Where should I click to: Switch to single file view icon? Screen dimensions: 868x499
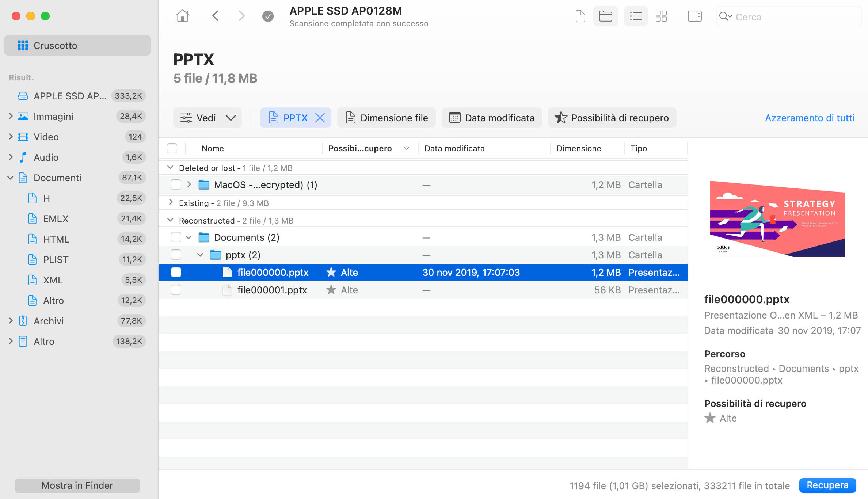pyautogui.click(x=580, y=16)
